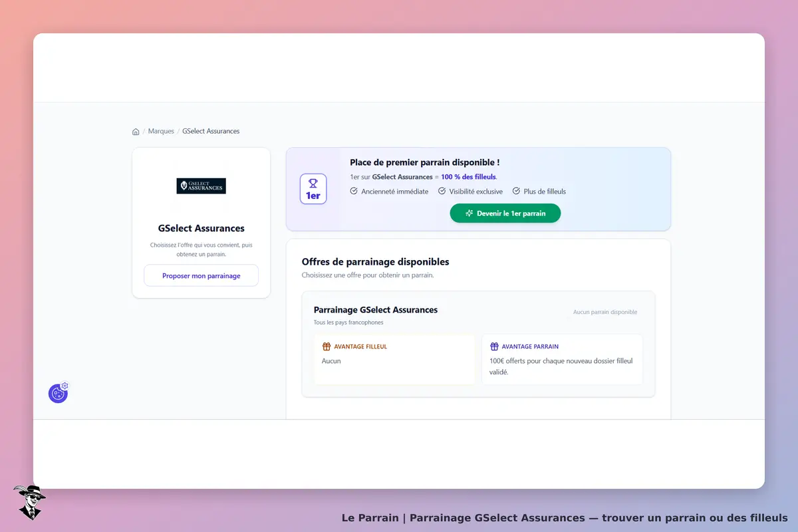Click the AVANTAGE FILLEUL label
The height and width of the screenshot is (532, 798).
(x=360, y=346)
